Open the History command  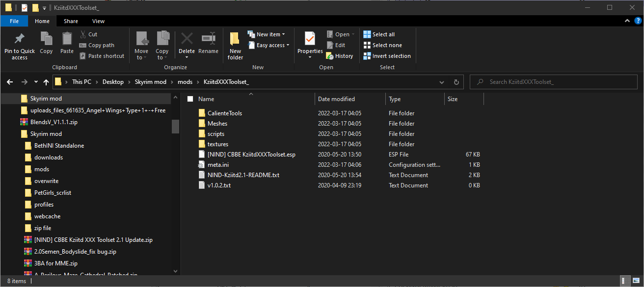340,56
